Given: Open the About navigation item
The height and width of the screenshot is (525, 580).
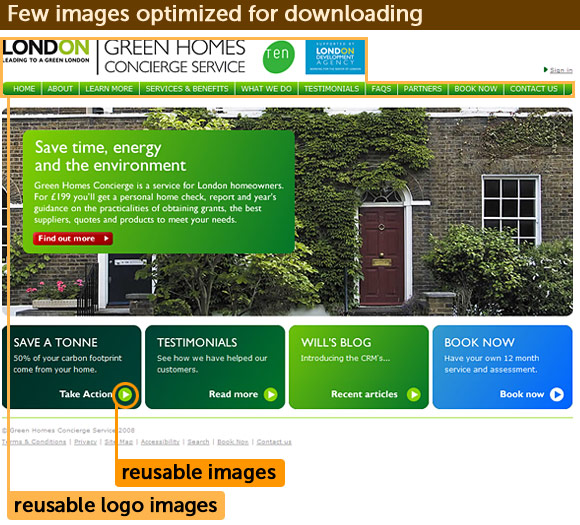Looking at the screenshot, I should [60, 89].
